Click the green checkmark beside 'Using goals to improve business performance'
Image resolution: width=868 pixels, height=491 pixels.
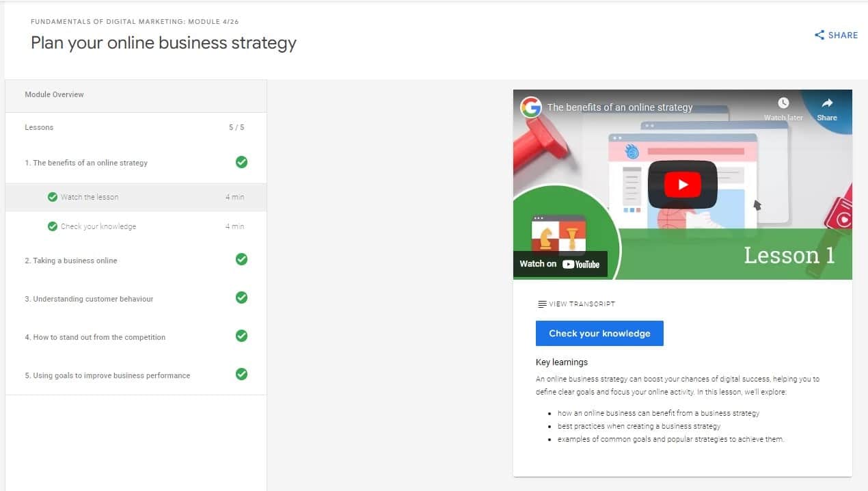pos(241,375)
